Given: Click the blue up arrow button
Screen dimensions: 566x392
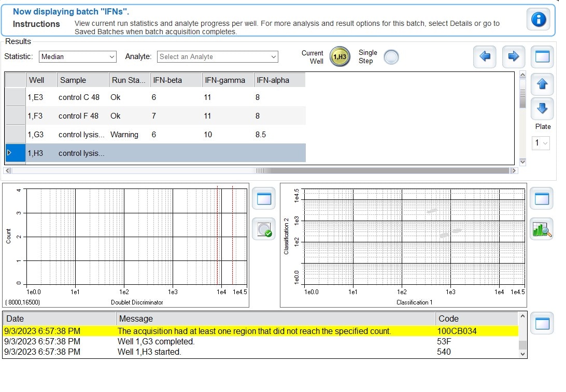Looking at the screenshot, I should (542, 84).
